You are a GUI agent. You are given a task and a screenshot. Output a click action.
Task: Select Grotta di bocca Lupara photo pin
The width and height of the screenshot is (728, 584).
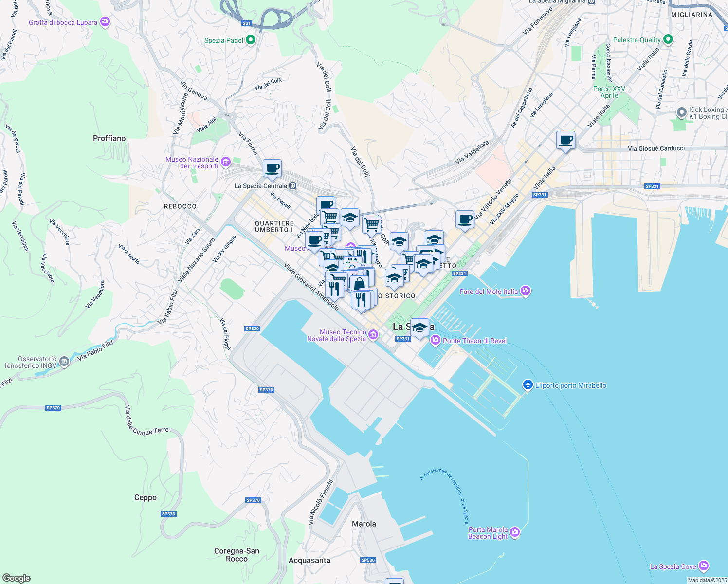click(105, 22)
